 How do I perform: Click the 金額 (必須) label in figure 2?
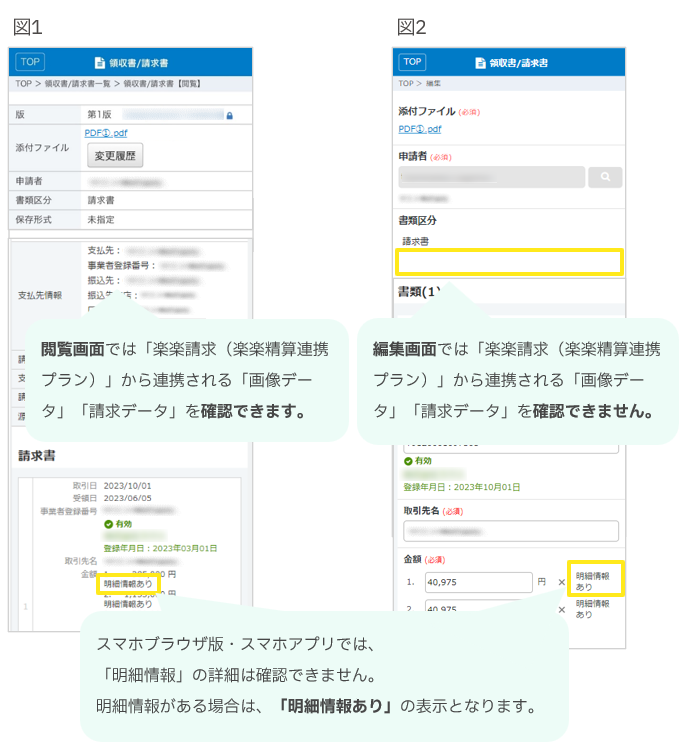coord(424,559)
